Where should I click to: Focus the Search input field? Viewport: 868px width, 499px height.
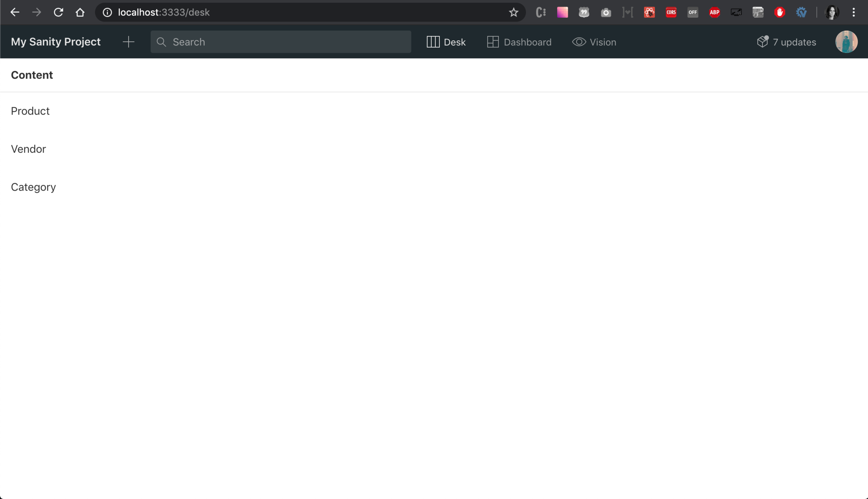[281, 42]
